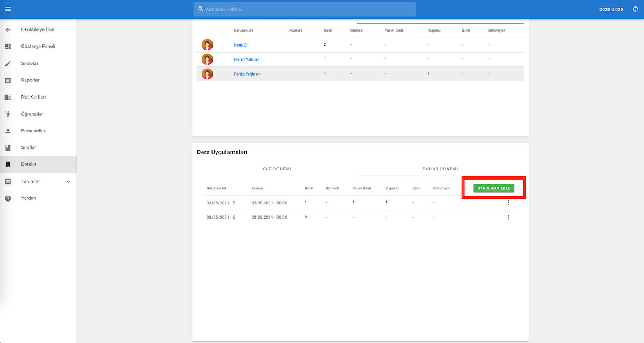Click İrem Çil's avatar picture
Viewport: 644px width, 343px height.
tap(207, 45)
